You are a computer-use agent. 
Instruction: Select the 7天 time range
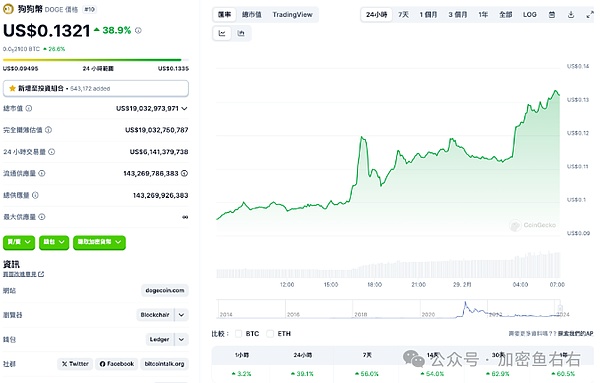point(403,15)
